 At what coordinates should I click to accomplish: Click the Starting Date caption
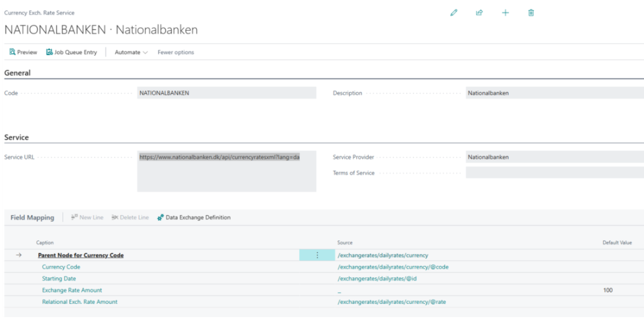point(59,279)
